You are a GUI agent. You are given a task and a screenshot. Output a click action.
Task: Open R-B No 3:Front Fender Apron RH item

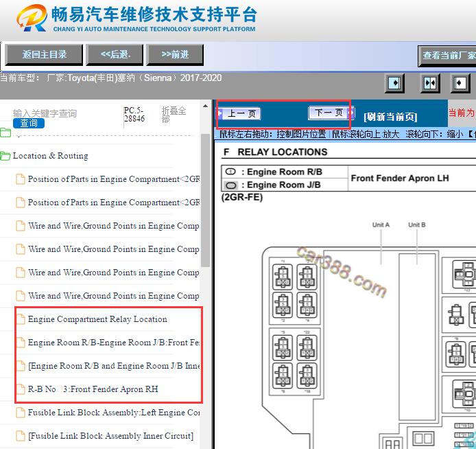pyautogui.click(x=93, y=389)
